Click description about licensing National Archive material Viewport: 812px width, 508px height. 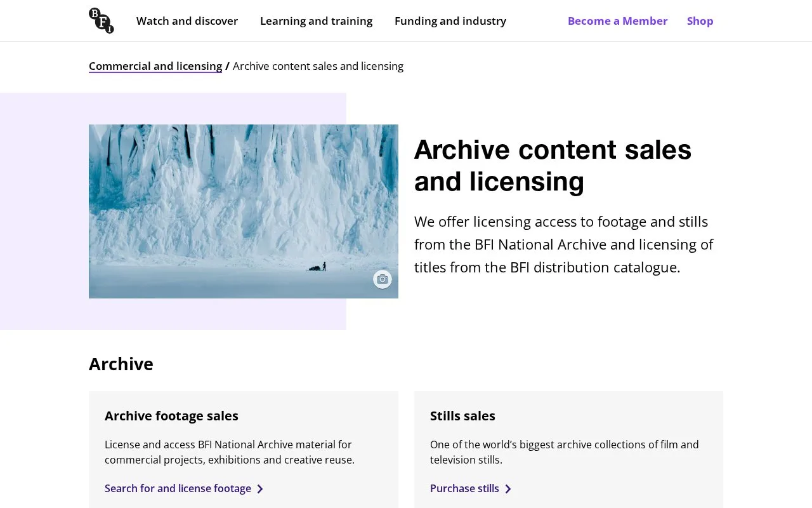230,452
